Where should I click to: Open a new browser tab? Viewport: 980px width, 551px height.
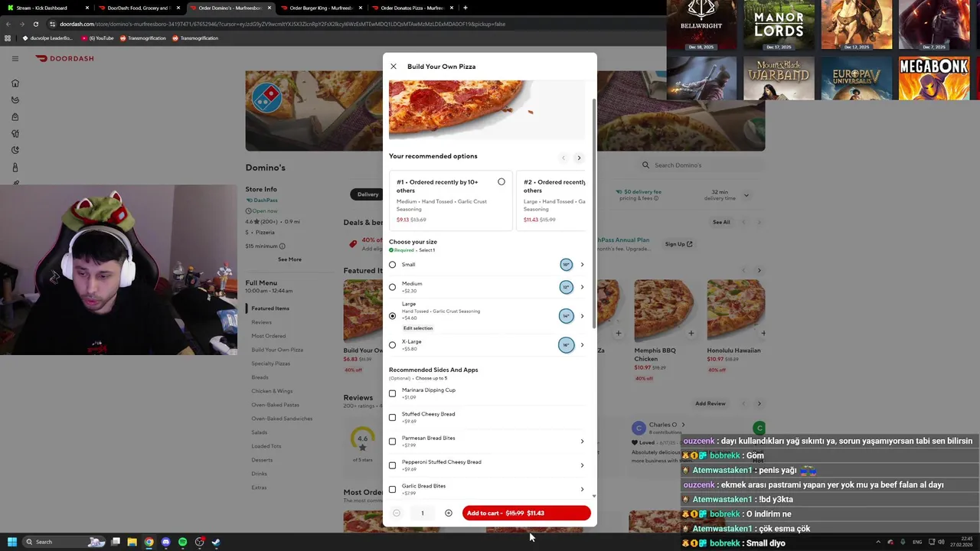click(465, 8)
